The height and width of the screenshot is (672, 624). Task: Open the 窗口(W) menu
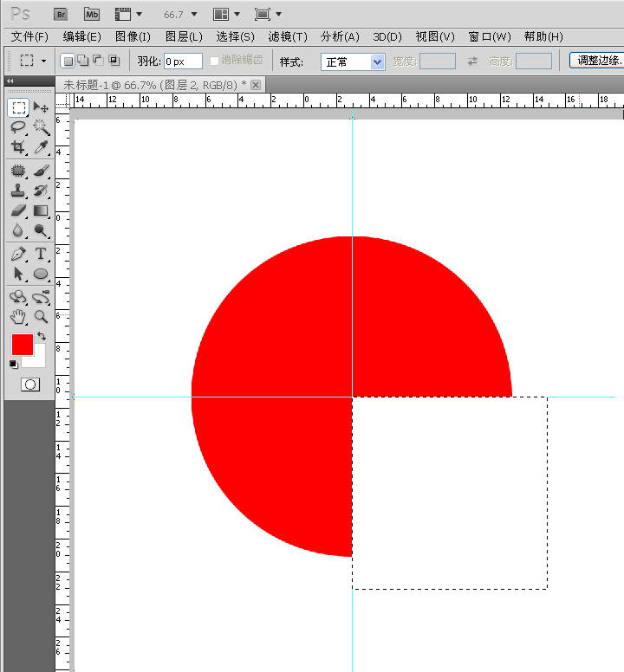coord(490,37)
